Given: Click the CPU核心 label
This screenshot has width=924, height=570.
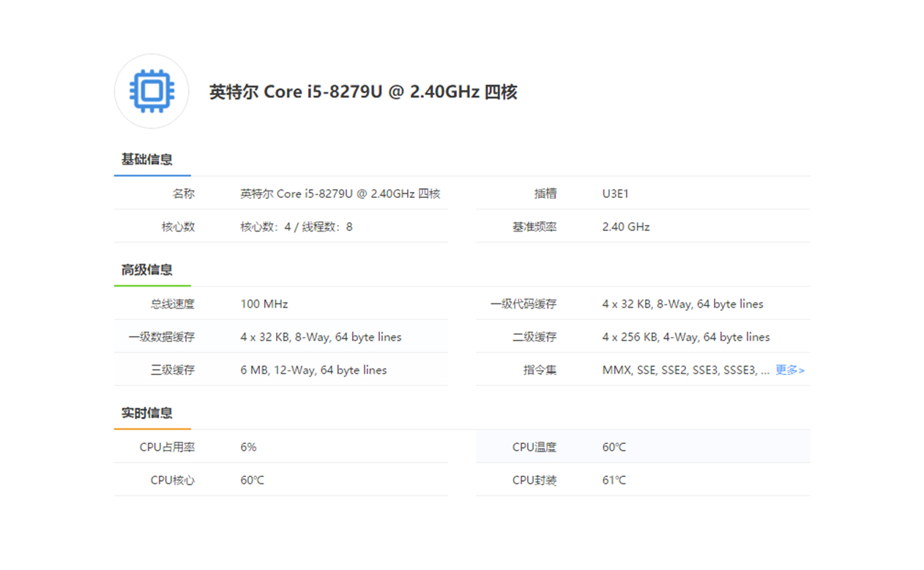Looking at the screenshot, I should click(x=173, y=480).
